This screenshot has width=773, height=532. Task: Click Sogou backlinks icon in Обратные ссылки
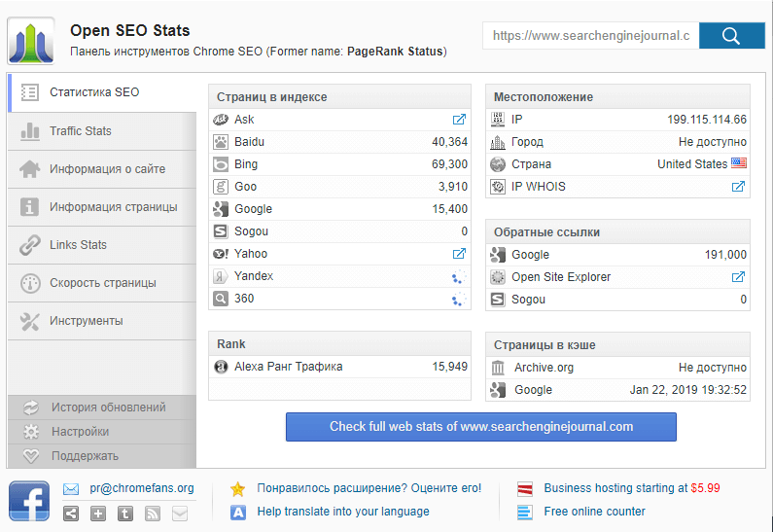coord(498,300)
